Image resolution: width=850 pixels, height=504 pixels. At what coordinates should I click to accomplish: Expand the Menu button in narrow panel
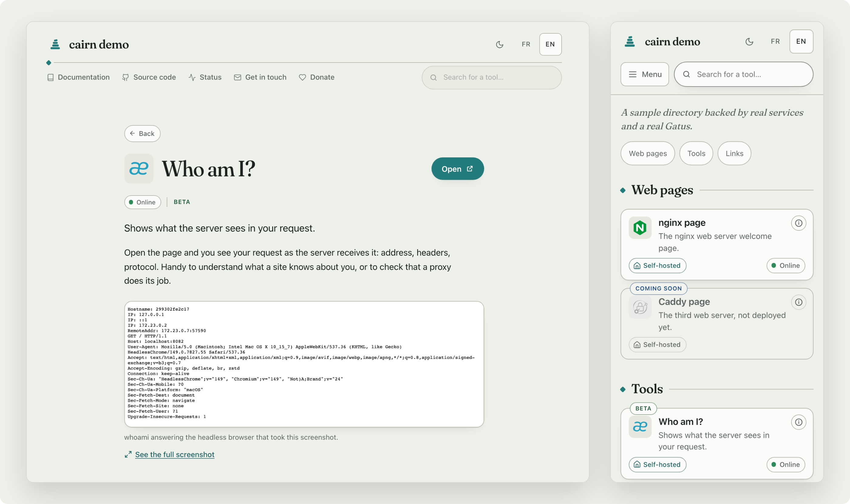pyautogui.click(x=644, y=74)
